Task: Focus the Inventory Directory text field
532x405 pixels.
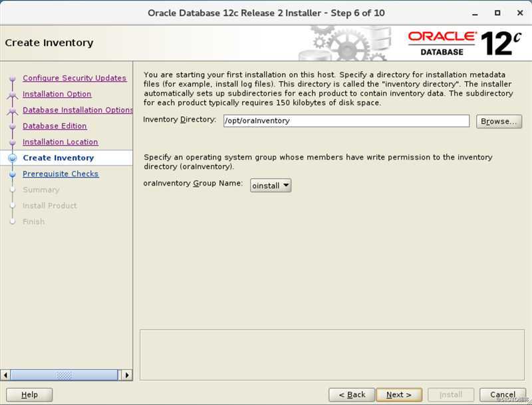Action: (x=346, y=121)
